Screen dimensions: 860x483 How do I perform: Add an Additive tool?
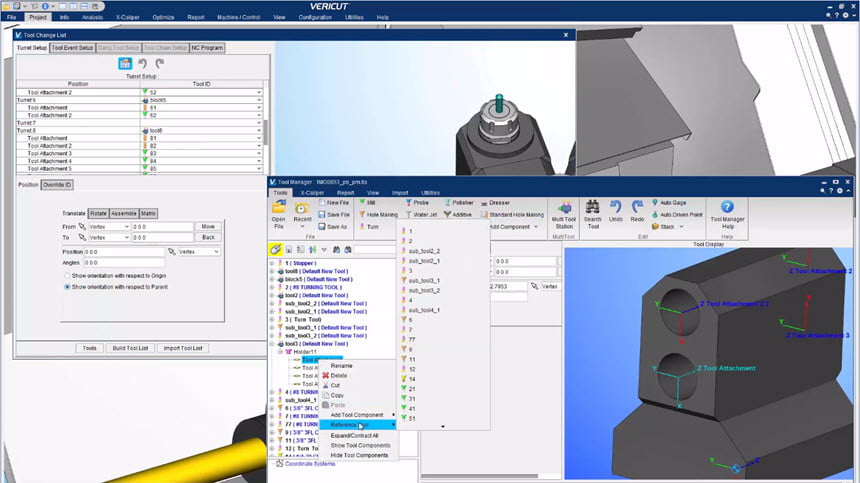(x=457, y=215)
